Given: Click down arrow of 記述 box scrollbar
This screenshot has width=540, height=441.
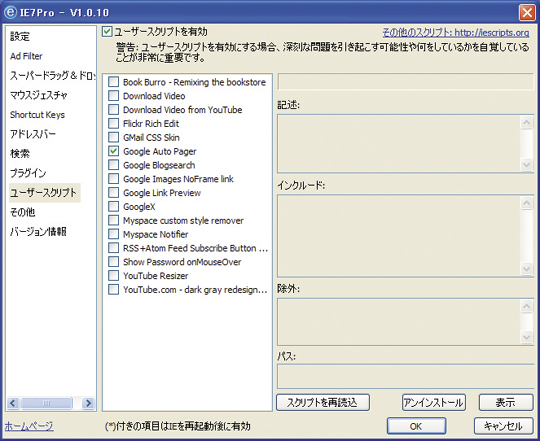Looking at the screenshot, I should [x=526, y=164].
